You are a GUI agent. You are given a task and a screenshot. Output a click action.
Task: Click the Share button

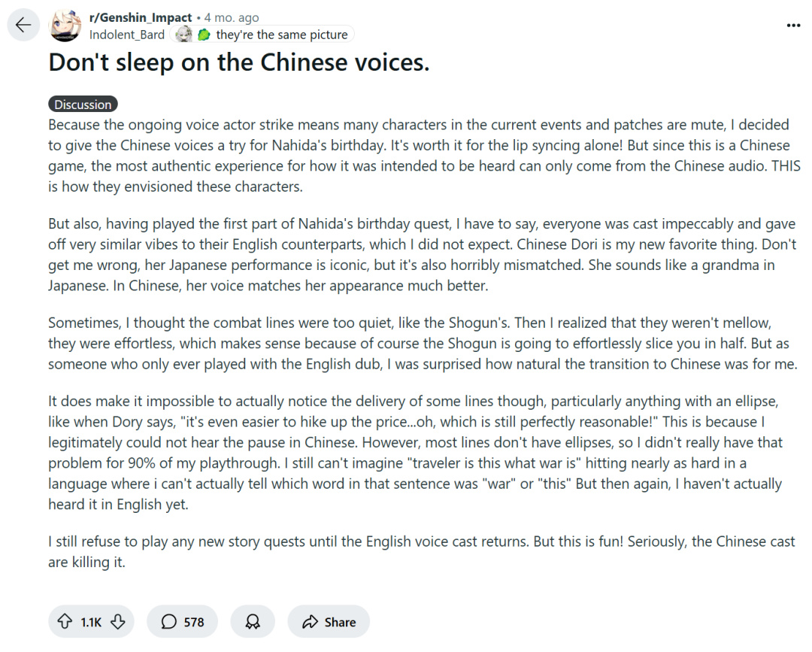point(329,622)
